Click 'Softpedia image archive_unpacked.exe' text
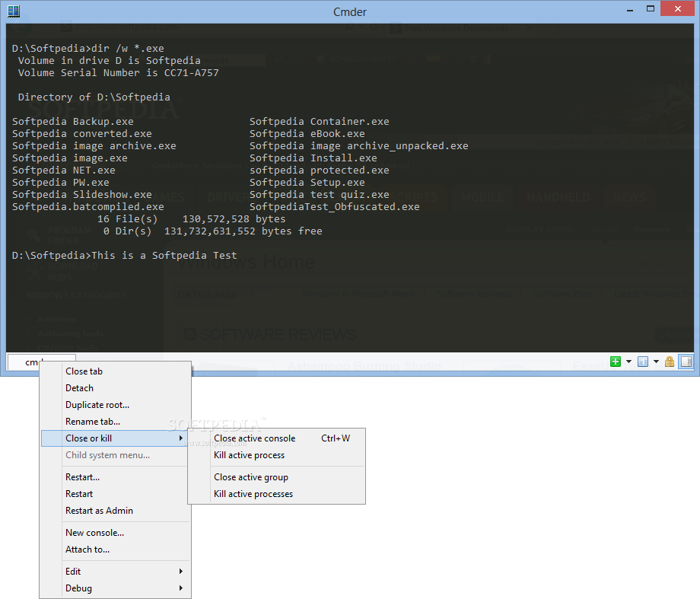 [359, 146]
